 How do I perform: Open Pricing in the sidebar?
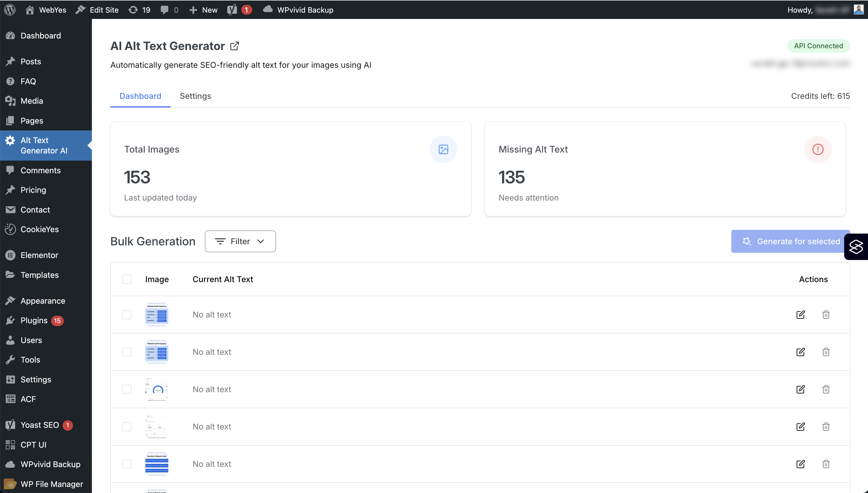click(x=46, y=190)
